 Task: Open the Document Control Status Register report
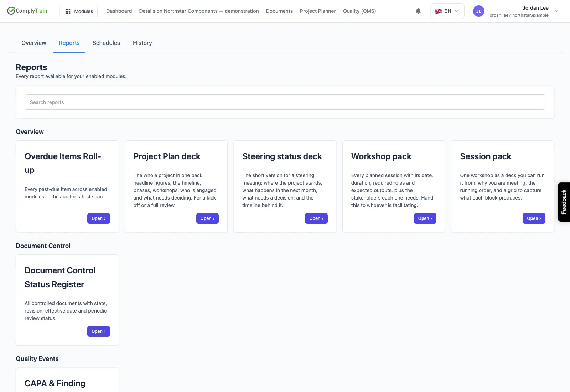[99, 331]
